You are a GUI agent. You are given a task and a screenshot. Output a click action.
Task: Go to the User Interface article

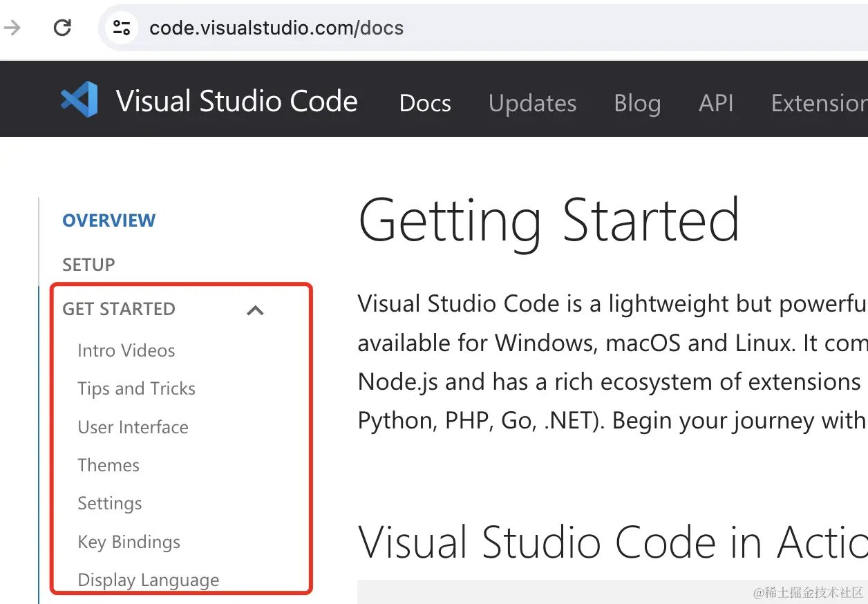[133, 427]
